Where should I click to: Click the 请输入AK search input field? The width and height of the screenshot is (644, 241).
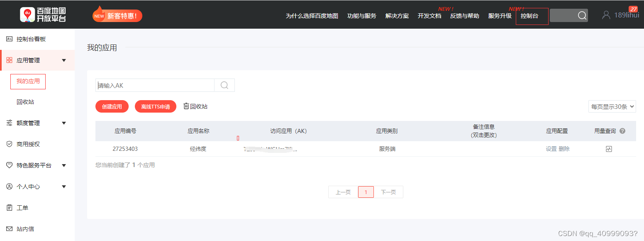click(x=155, y=85)
